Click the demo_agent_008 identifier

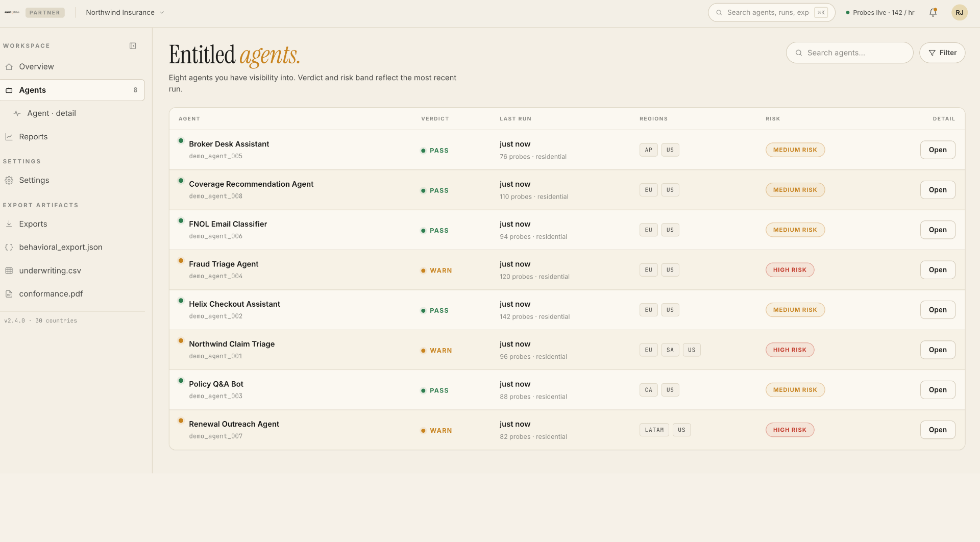[x=215, y=196]
